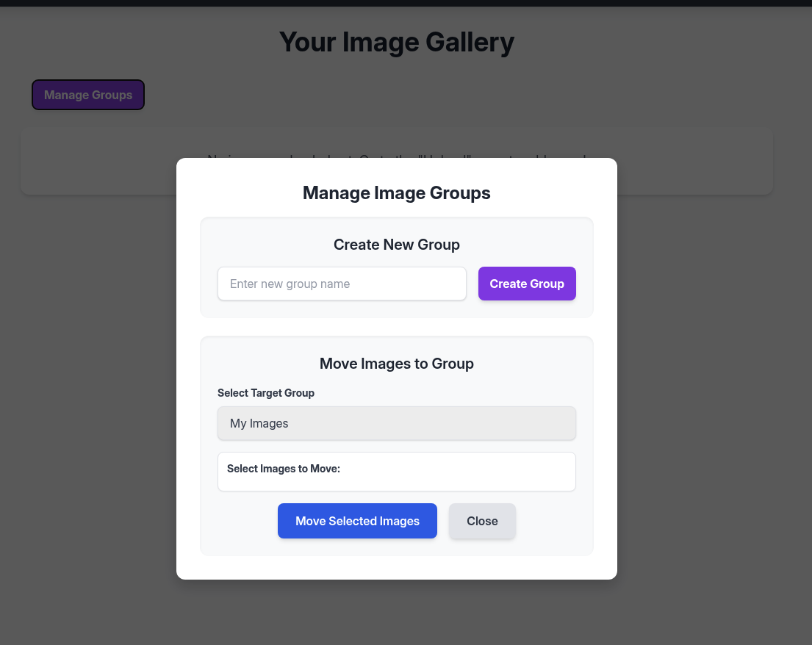Click the dark bar at top of page
The width and height of the screenshot is (812, 645).
click(x=406, y=3)
